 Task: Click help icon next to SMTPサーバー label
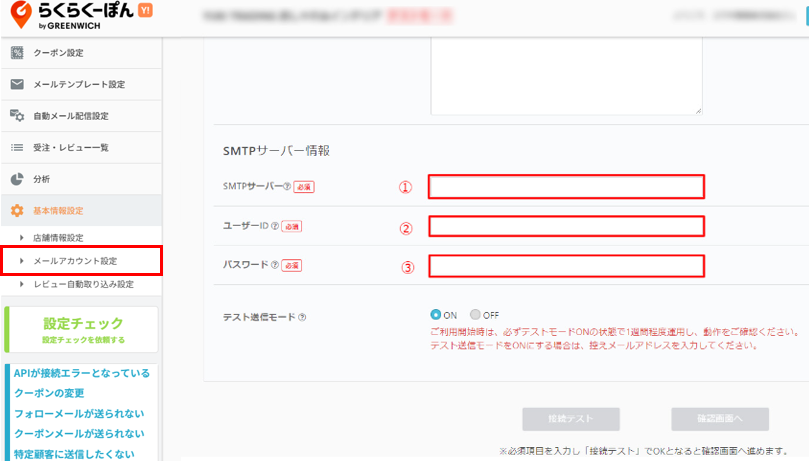coord(287,186)
